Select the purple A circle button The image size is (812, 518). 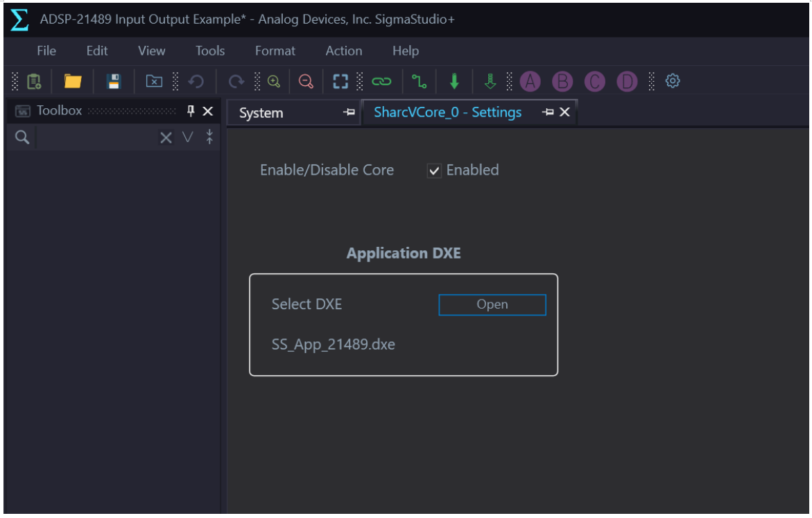pos(530,81)
